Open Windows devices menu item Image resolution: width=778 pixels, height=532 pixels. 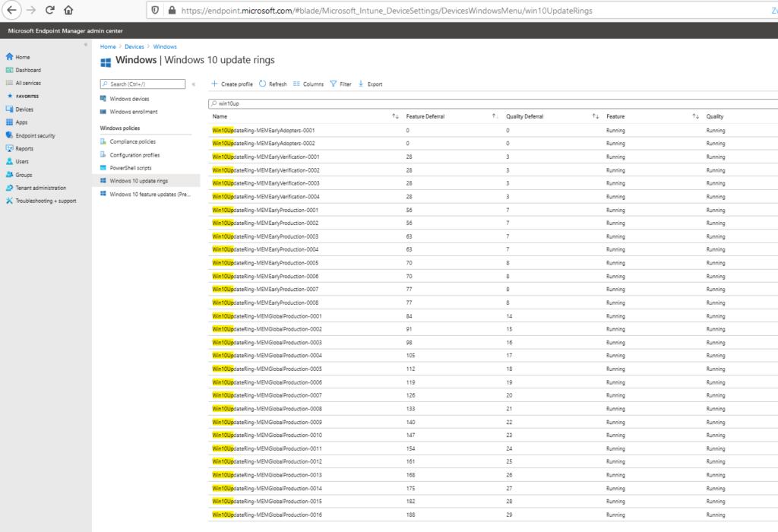coord(129,99)
